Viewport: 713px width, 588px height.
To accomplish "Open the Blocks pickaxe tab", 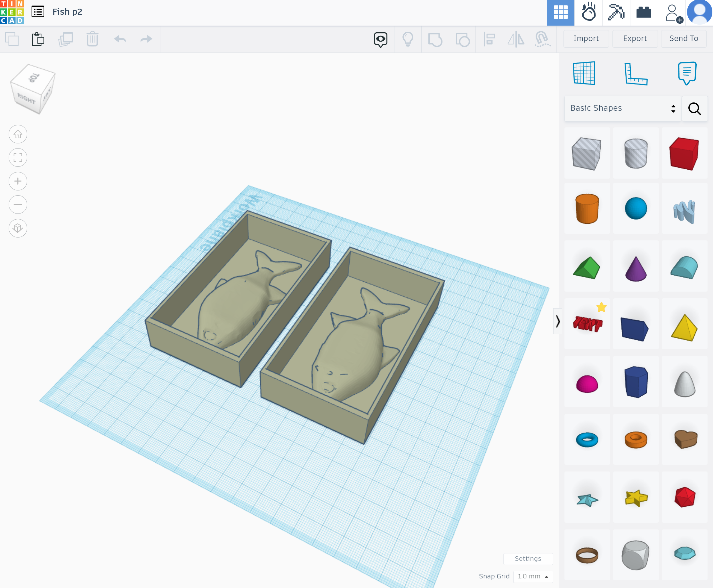I will (616, 12).
